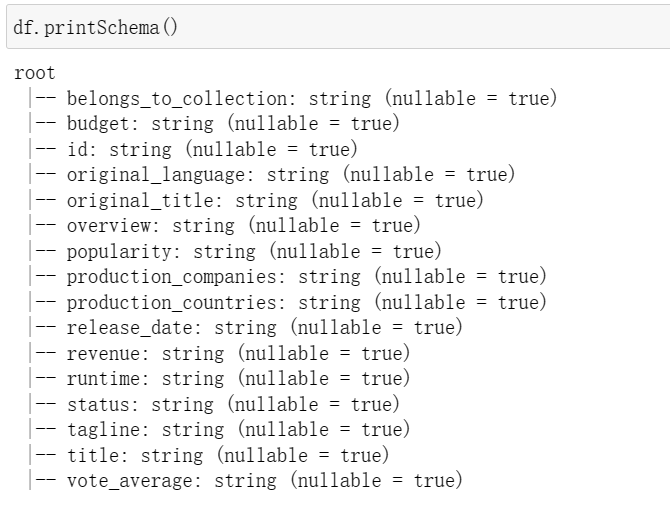This screenshot has height=513, width=670.
Task: Click the release_date field line
Action: coord(246,328)
